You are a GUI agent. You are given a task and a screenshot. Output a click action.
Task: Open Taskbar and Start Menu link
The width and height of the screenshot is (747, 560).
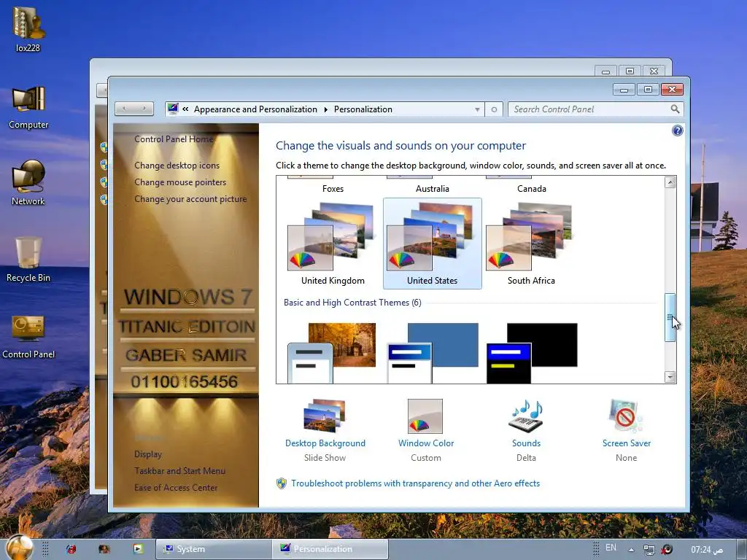pyautogui.click(x=179, y=471)
